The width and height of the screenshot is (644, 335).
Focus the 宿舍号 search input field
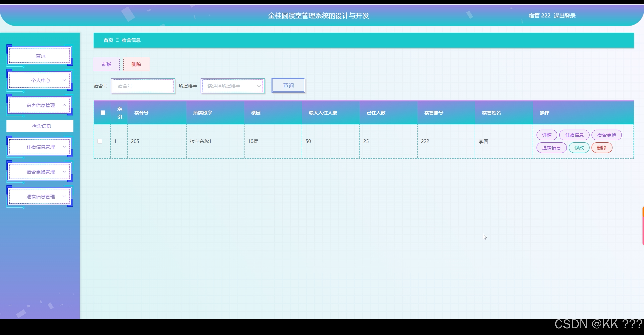point(143,86)
